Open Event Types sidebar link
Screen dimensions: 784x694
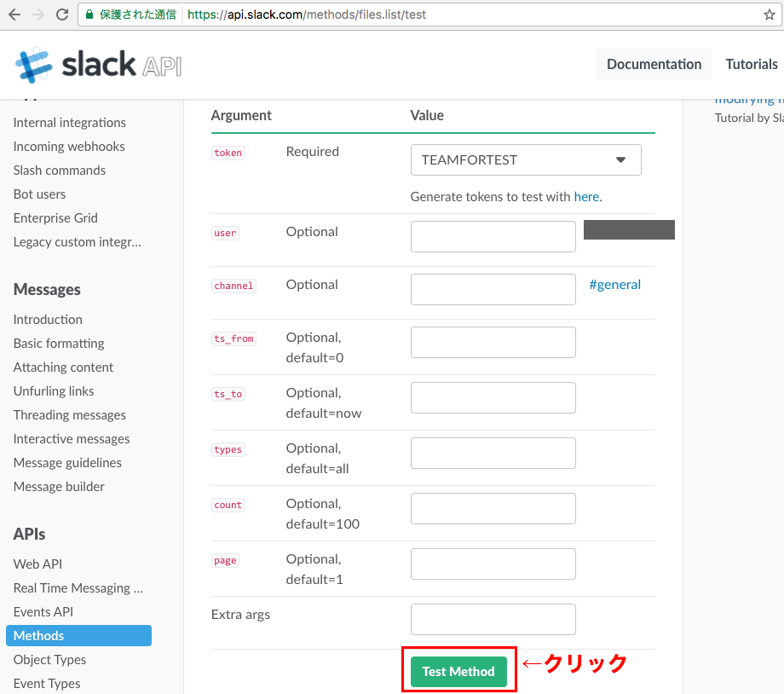click(x=47, y=684)
